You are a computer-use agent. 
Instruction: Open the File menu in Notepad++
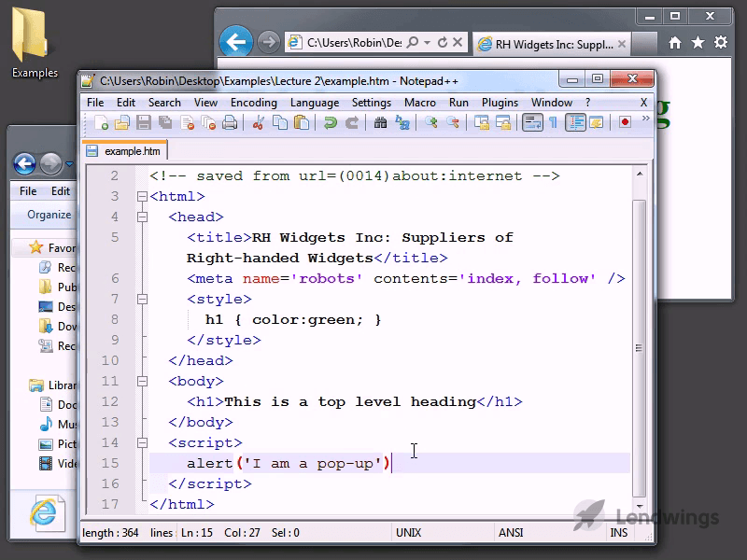(x=95, y=103)
